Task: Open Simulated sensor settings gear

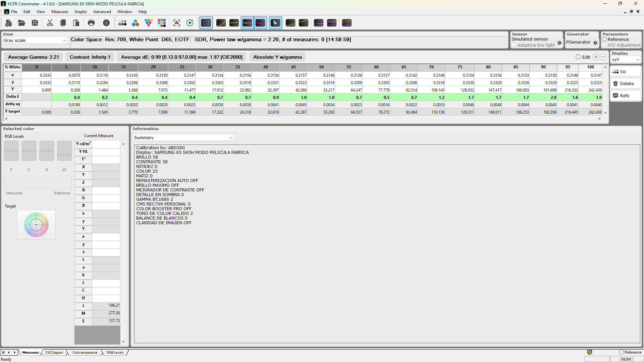Action: click(559, 43)
